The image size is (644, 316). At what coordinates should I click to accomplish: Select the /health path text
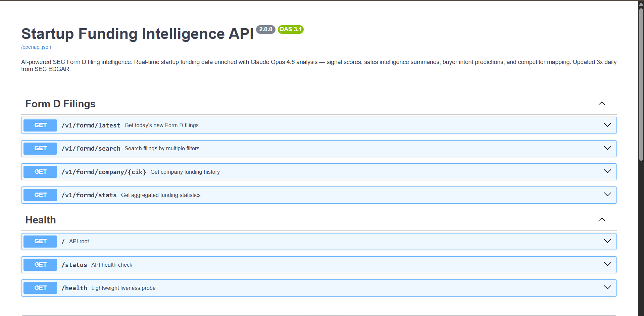[74, 288]
